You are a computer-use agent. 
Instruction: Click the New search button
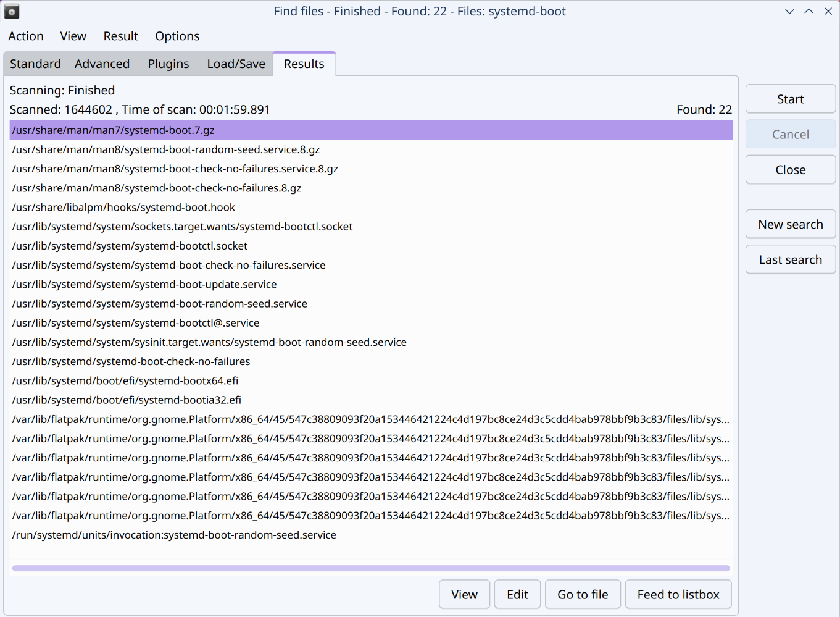coord(791,224)
